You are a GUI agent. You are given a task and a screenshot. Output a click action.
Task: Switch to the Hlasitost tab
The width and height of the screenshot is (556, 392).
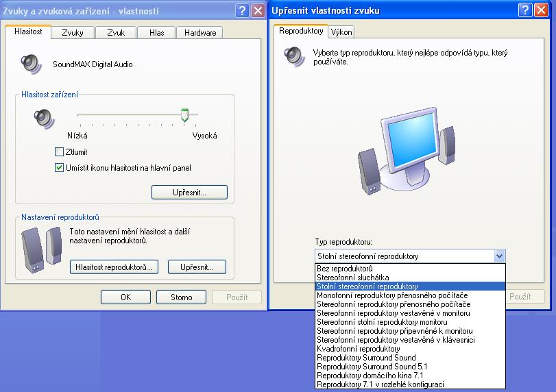28,32
